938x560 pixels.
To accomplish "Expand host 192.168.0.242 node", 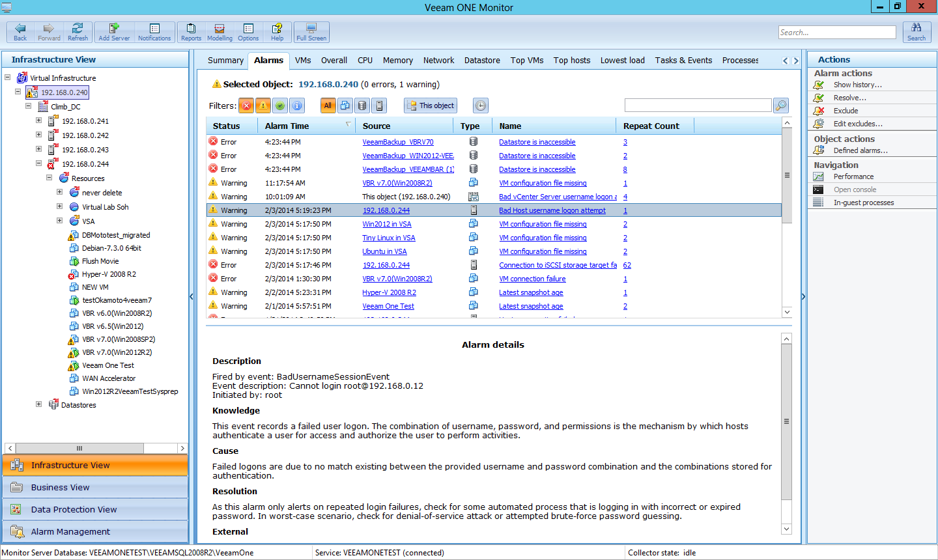I will tap(39, 135).
